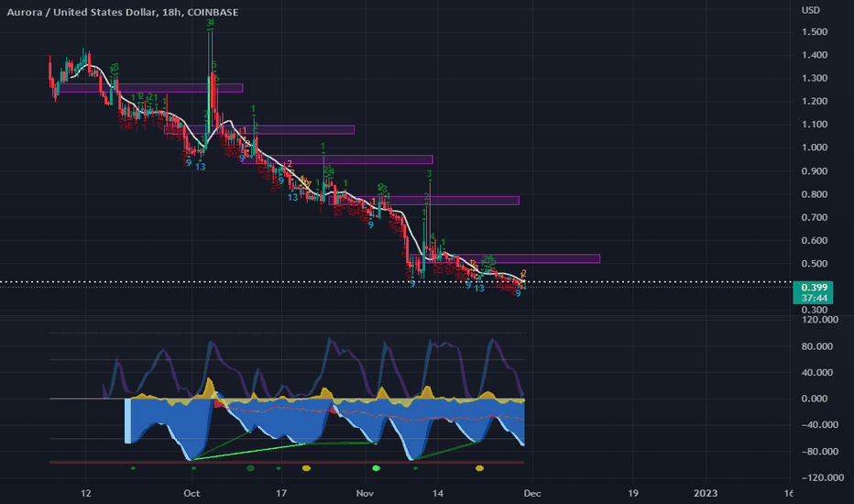Screen dimensions: 854x504
Task: Click the Oct date label on time axis
Action: click(x=192, y=493)
